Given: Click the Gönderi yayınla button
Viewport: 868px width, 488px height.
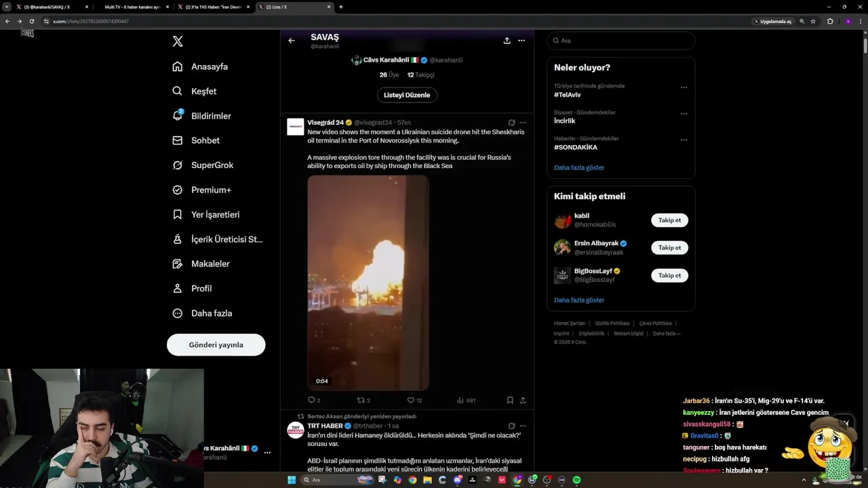Looking at the screenshot, I should [216, 344].
